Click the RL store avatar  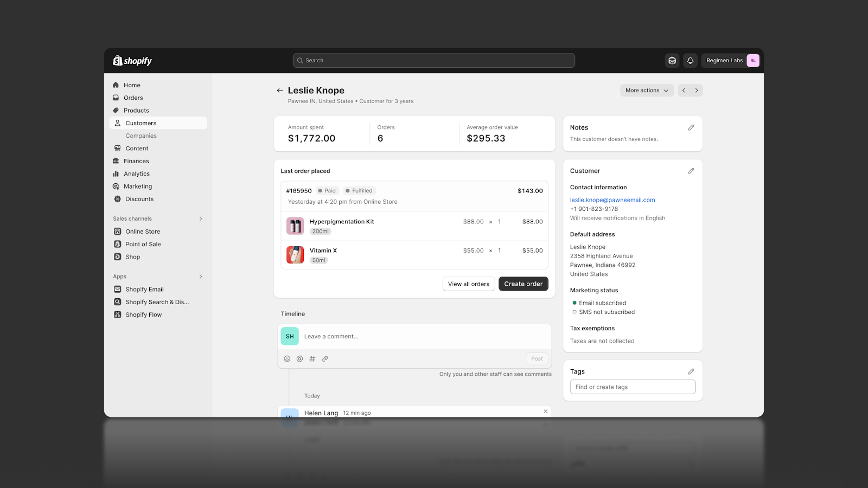pos(752,61)
